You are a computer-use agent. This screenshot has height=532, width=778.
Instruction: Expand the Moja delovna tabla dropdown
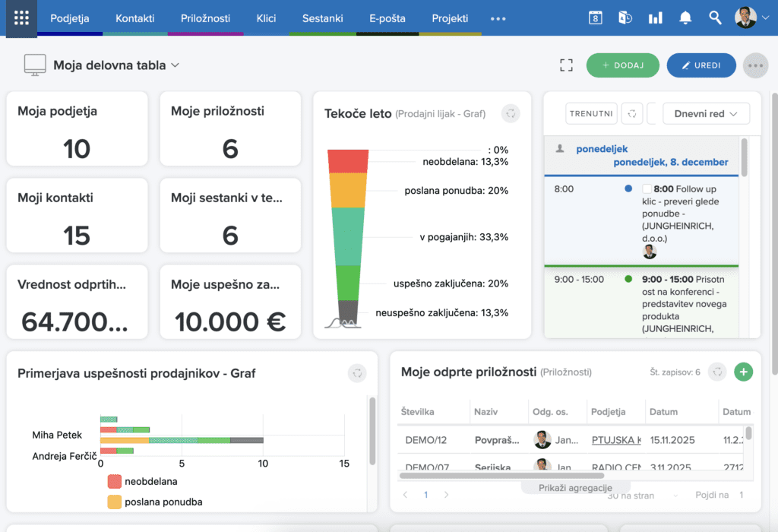point(176,65)
